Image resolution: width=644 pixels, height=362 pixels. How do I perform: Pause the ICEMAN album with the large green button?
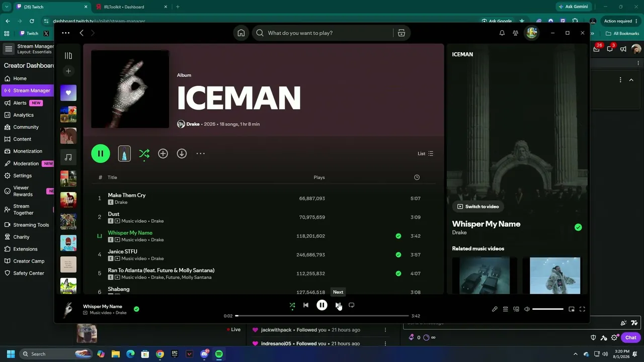(x=101, y=154)
